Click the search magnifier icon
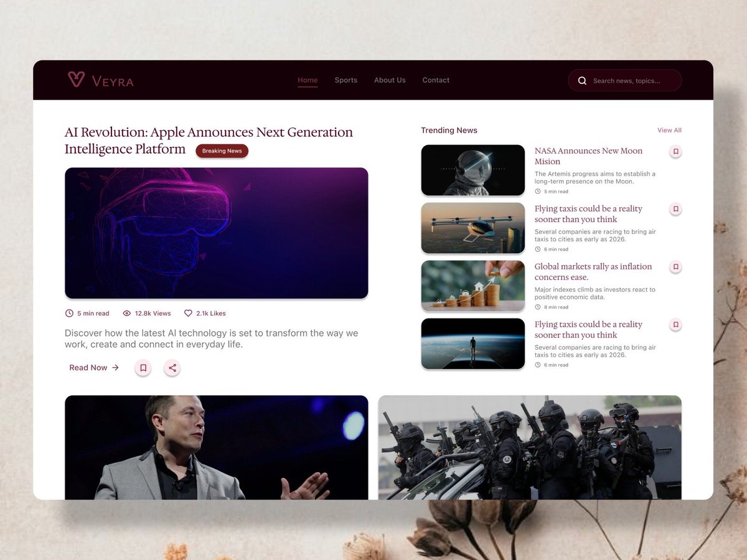The image size is (747, 560). pos(582,80)
